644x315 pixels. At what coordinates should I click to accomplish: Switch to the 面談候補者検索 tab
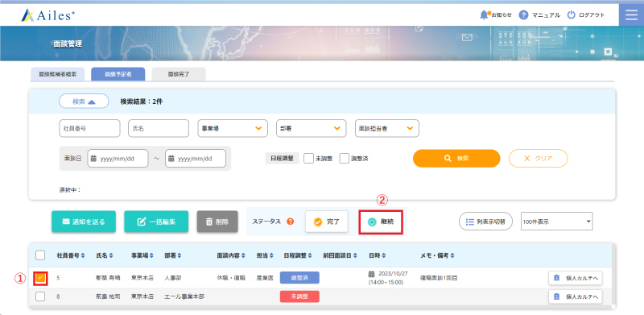(x=57, y=74)
